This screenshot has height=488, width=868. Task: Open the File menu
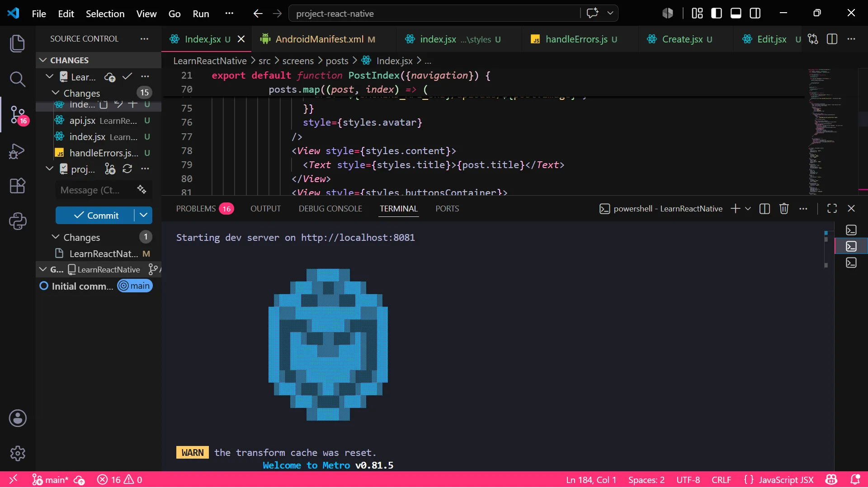click(39, 14)
